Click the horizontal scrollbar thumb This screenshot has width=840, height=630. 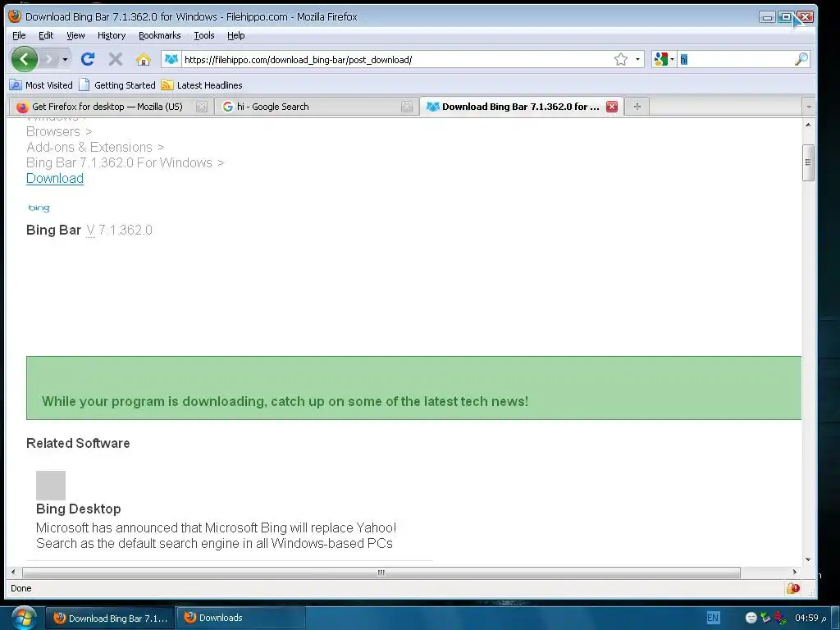tap(381, 572)
